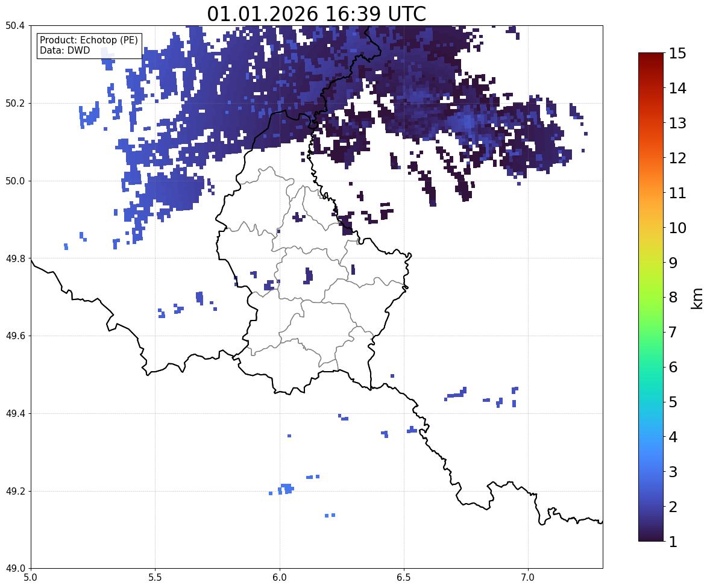Click the latitude axis label 49.0
Screen dimensions: 710x588
coord(14,569)
